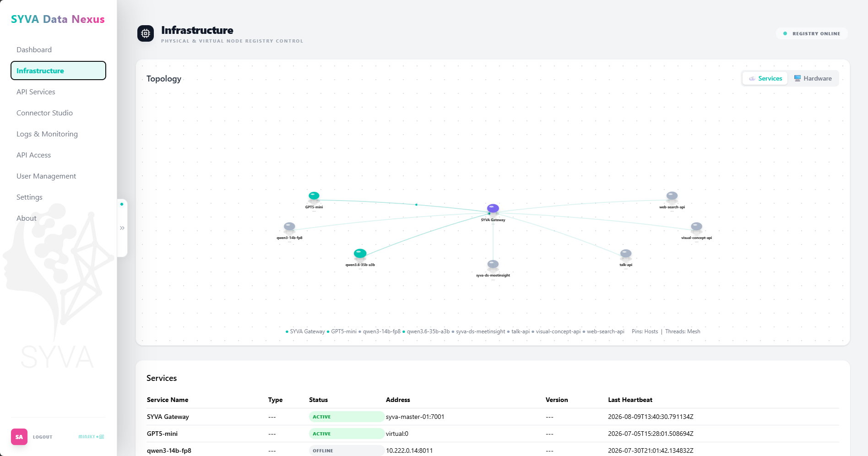Select the talk-api node in topology

(x=626, y=254)
